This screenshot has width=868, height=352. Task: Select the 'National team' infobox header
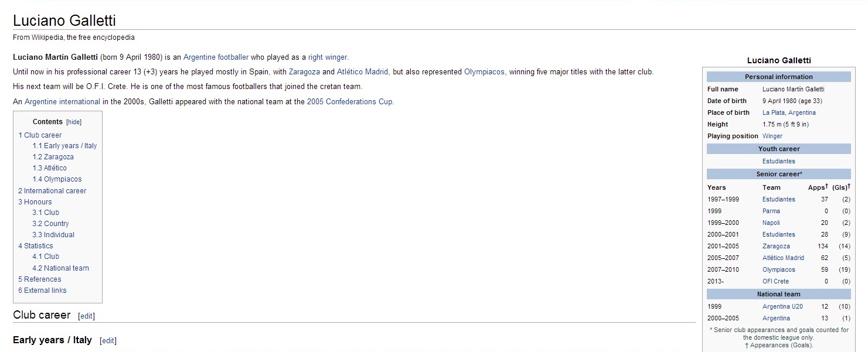coord(779,294)
